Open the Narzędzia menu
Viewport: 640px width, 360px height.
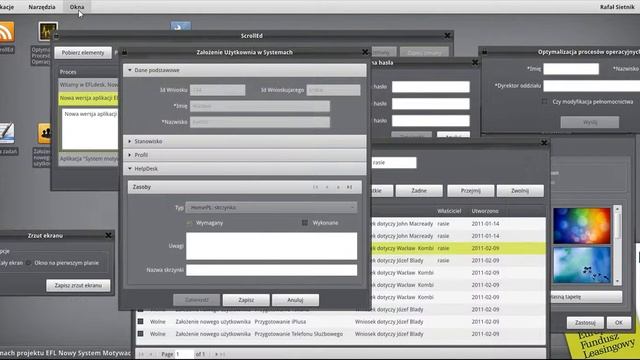tap(42, 7)
